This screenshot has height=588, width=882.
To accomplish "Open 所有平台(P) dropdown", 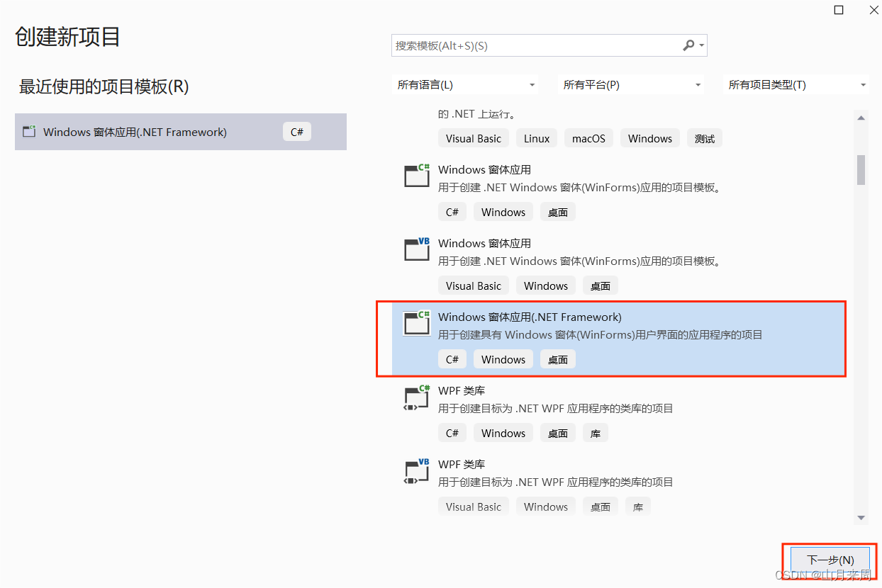I will 630,85.
